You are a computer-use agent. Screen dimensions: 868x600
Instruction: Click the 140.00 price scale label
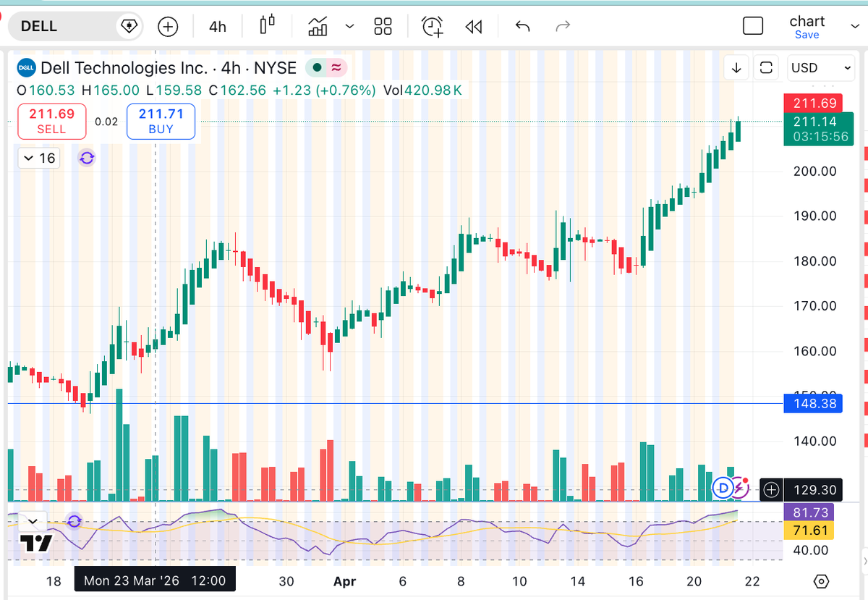pos(814,441)
